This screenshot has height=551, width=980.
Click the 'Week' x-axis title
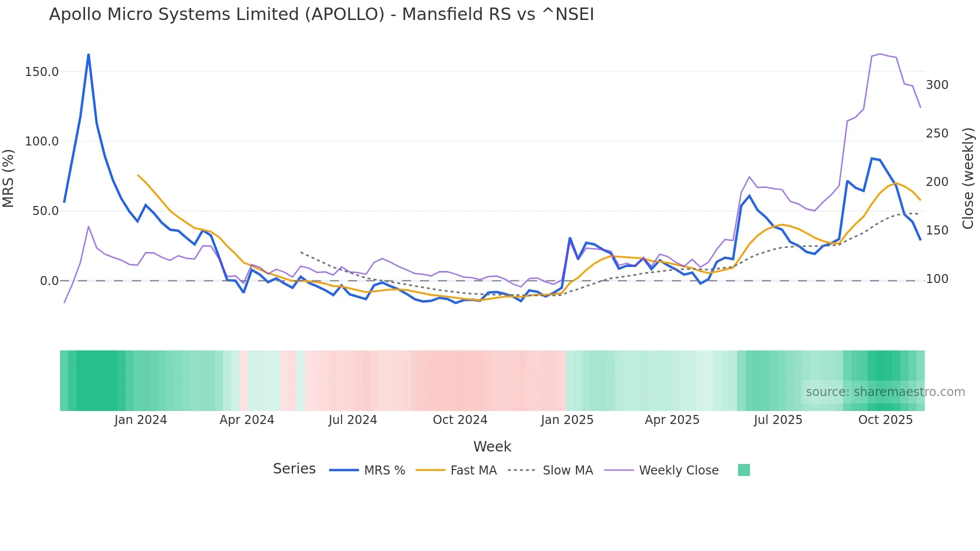point(492,446)
